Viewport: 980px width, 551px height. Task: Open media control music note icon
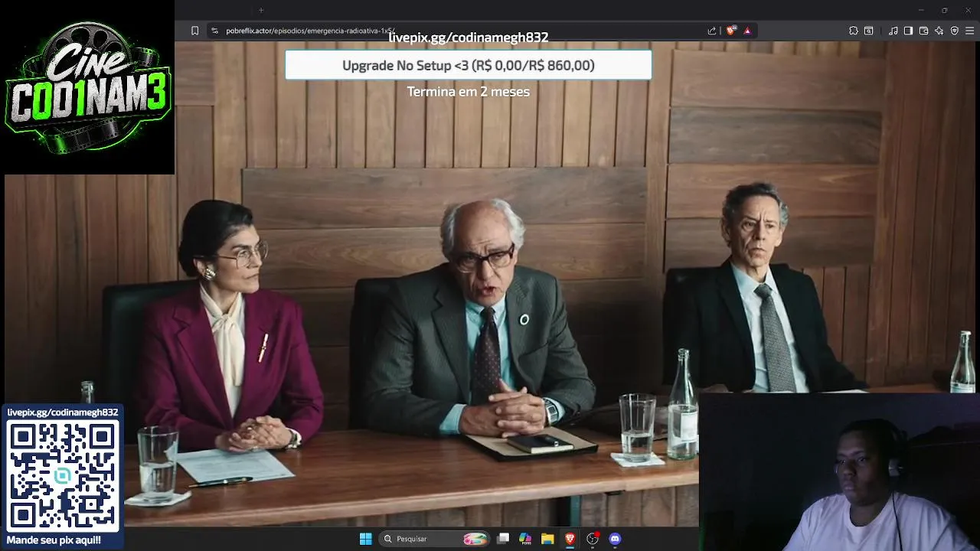coord(893,31)
